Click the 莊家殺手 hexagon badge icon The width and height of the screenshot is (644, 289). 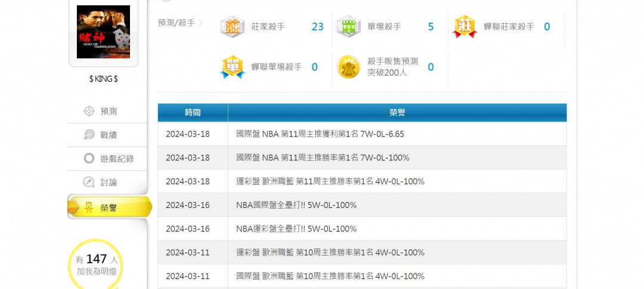(x=232, y=27)
